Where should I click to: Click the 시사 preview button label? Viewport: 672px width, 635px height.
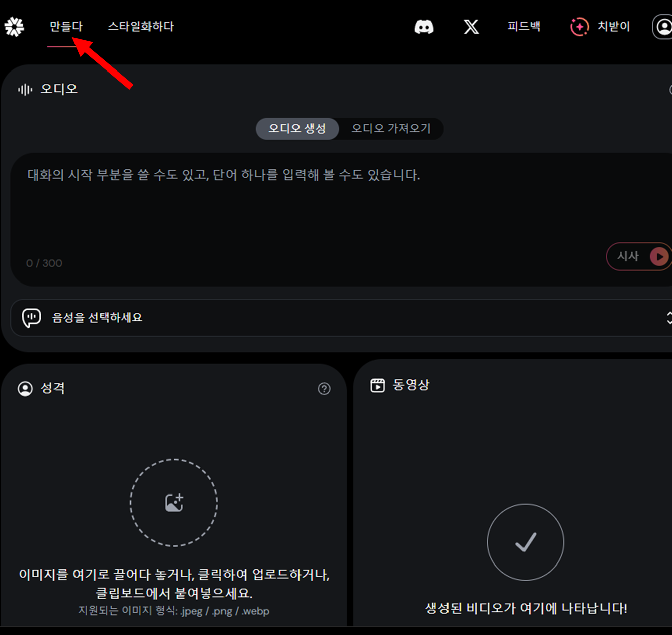(628, 256)
